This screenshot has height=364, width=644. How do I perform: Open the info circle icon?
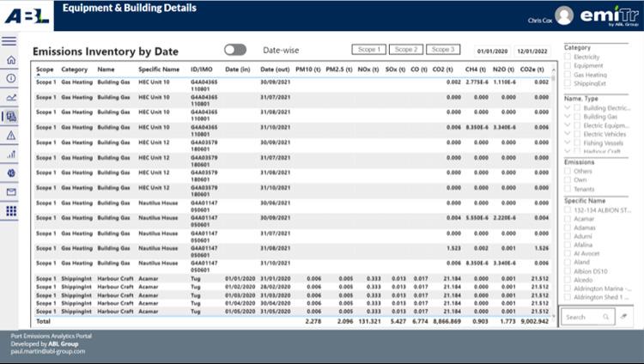click(11, 78)
